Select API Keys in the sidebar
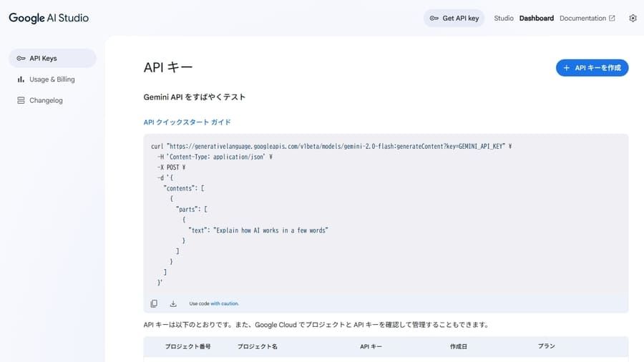 52,58
